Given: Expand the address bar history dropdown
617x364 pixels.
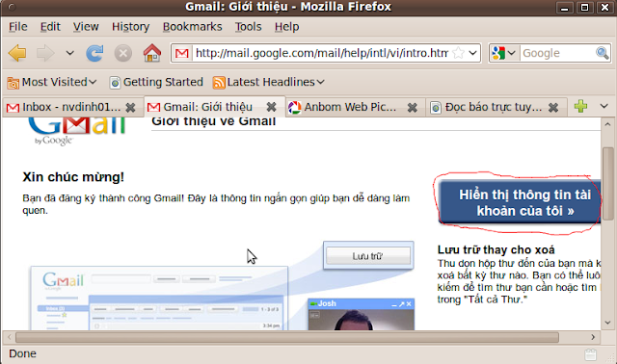Looking at the screenshot, I should 473,53.
